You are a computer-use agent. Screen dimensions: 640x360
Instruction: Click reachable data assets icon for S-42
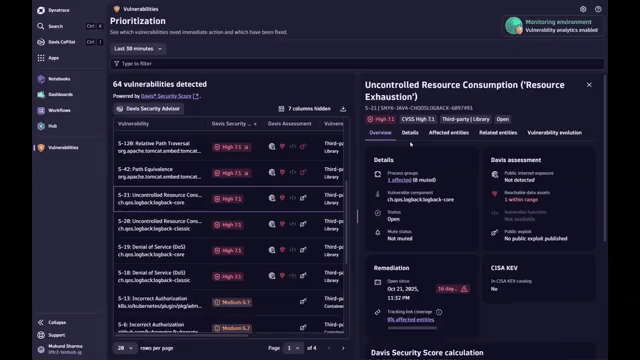click(x=282, y=172)
